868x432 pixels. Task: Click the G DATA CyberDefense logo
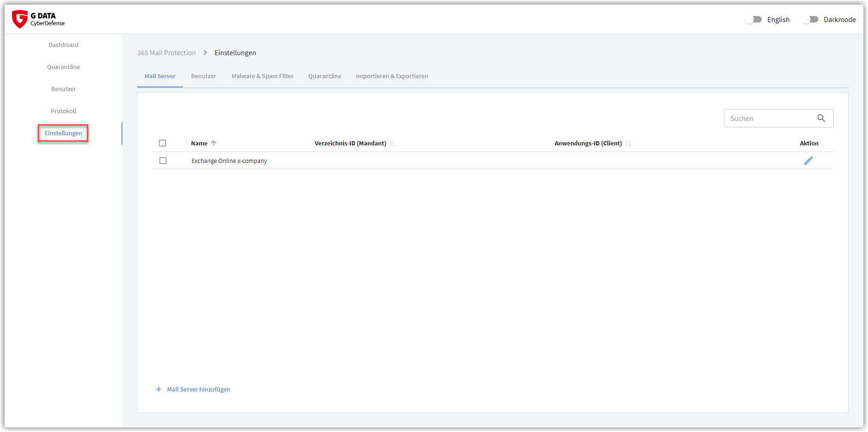(x=38, y=19)
